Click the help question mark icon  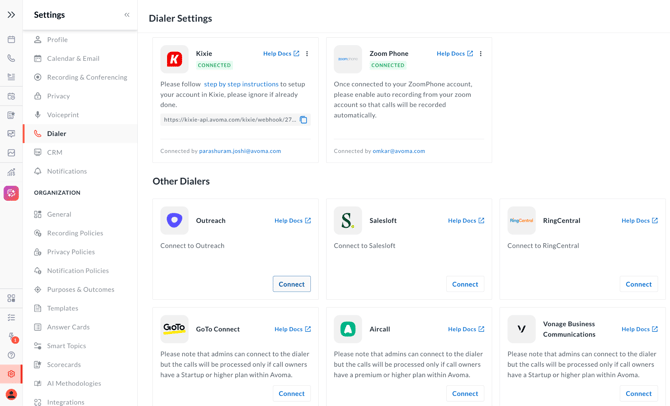pyautogui.click(x=11, y=355)
